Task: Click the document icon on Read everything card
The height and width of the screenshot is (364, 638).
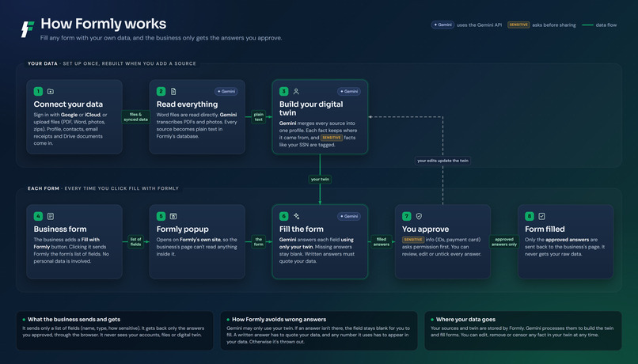Action: tap(173, 92)
